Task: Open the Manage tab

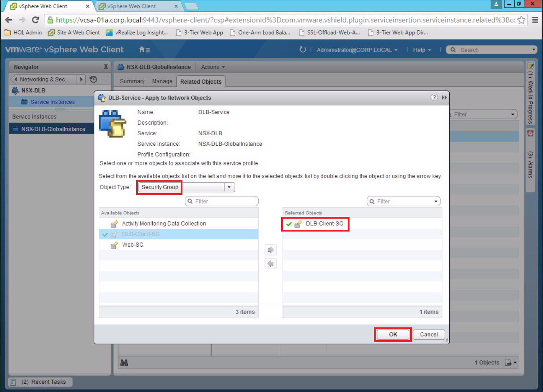Action: [162, 81]
